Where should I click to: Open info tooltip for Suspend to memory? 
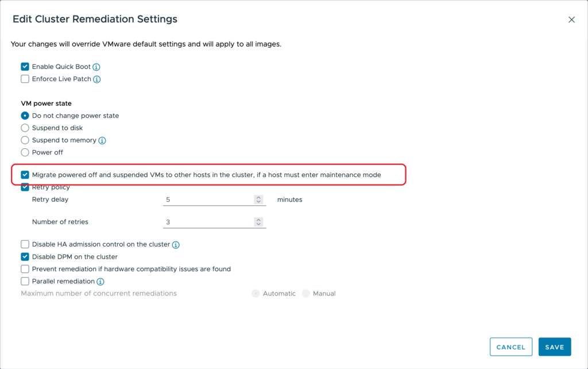102,141
